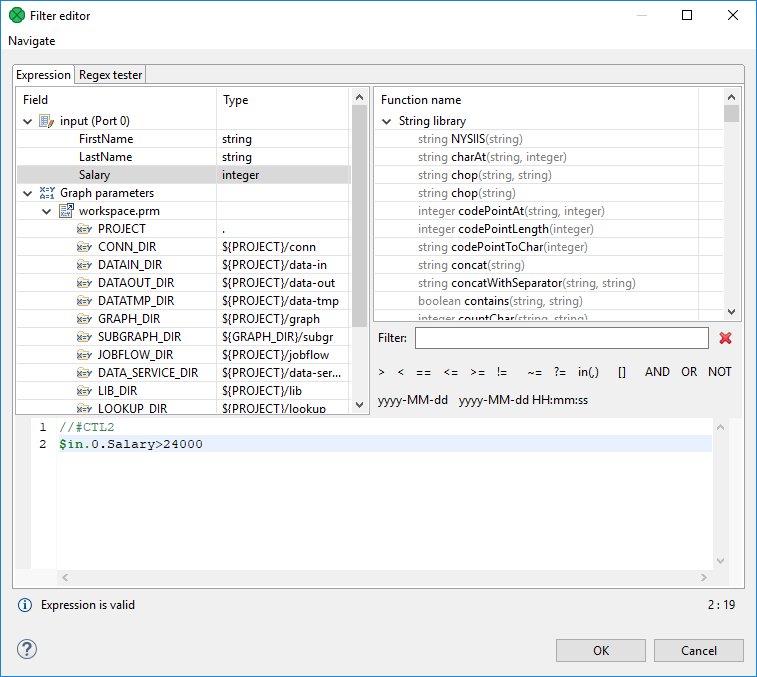Click the input (Port 0) metadata icon

[x=46, y=121]
